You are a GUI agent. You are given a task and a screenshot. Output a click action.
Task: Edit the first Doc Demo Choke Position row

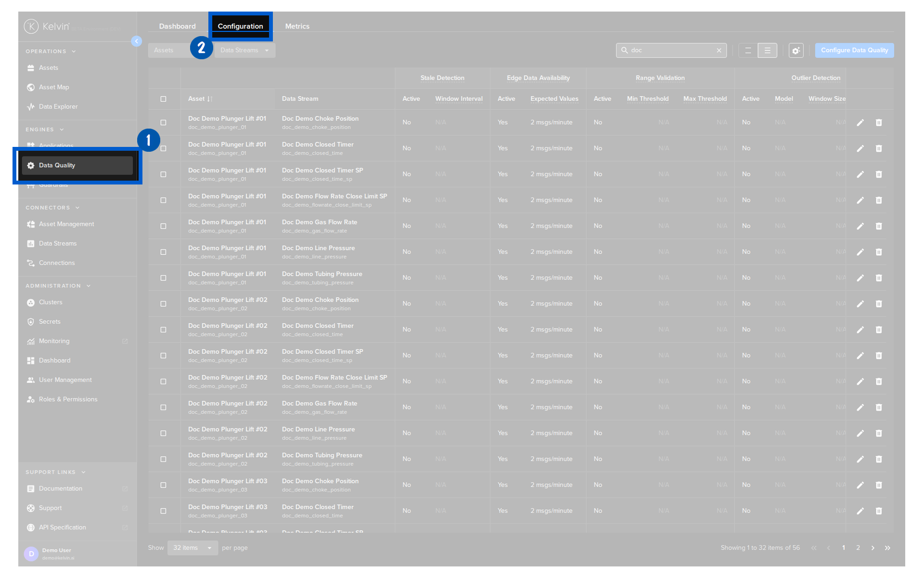click(x=860, y=122)
